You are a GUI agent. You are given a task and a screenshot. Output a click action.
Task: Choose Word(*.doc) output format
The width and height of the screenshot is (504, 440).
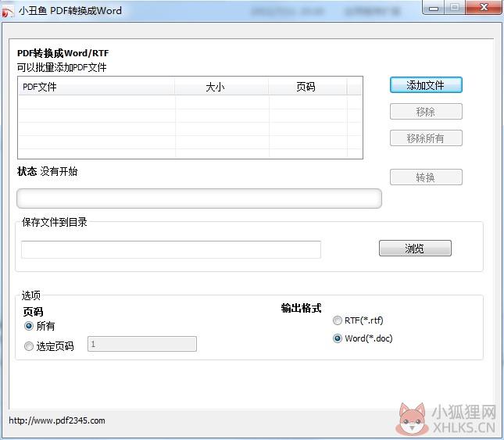pyautogui.click(x=338, y=338)
